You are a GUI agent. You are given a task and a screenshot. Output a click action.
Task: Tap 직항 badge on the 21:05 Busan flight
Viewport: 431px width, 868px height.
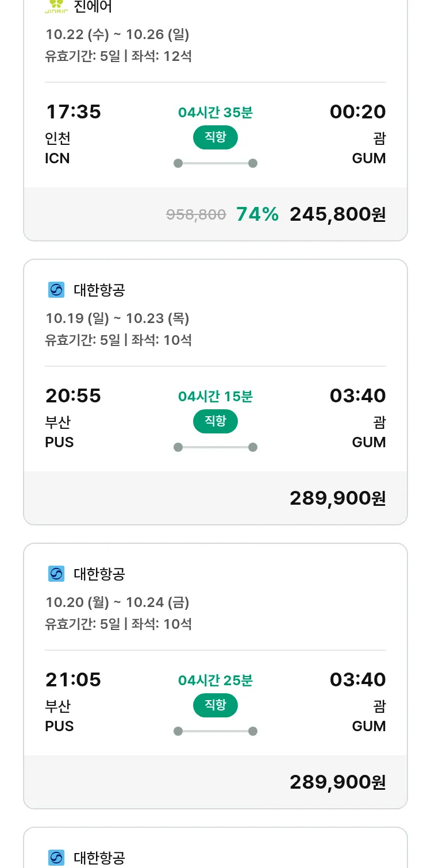pyautogui.click(x=215, y=705)
